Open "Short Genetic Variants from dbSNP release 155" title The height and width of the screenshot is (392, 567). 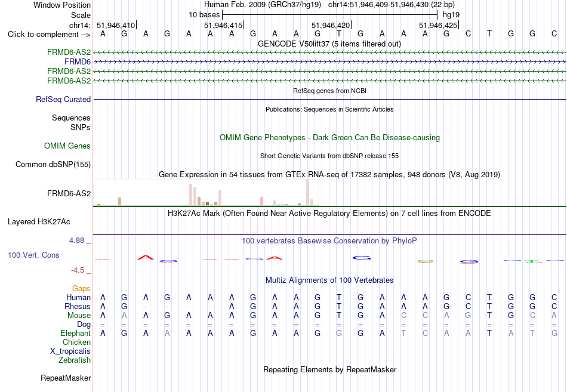coord(329,156)
